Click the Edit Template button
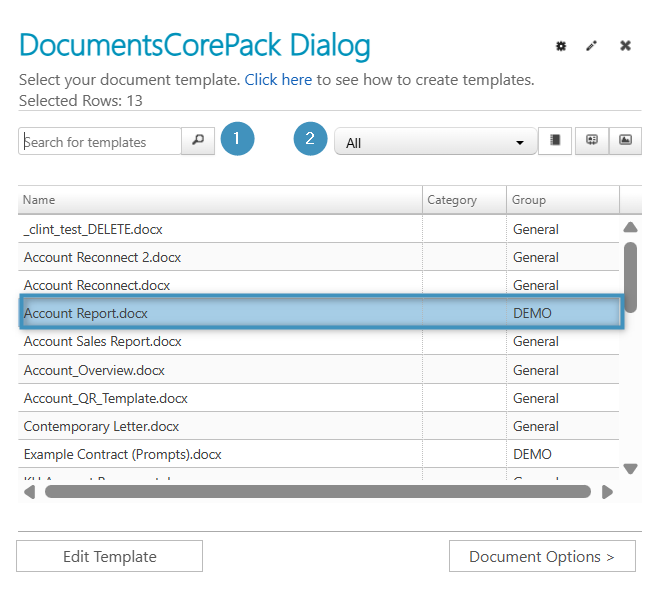This screenshot has width=660, height=597. point(109,556)
